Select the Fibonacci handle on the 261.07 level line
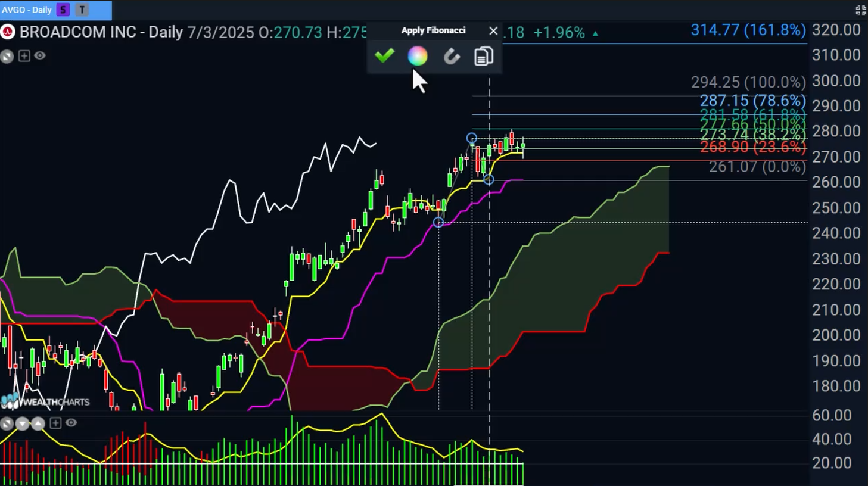868x486 pixels. tap(489, 179)
